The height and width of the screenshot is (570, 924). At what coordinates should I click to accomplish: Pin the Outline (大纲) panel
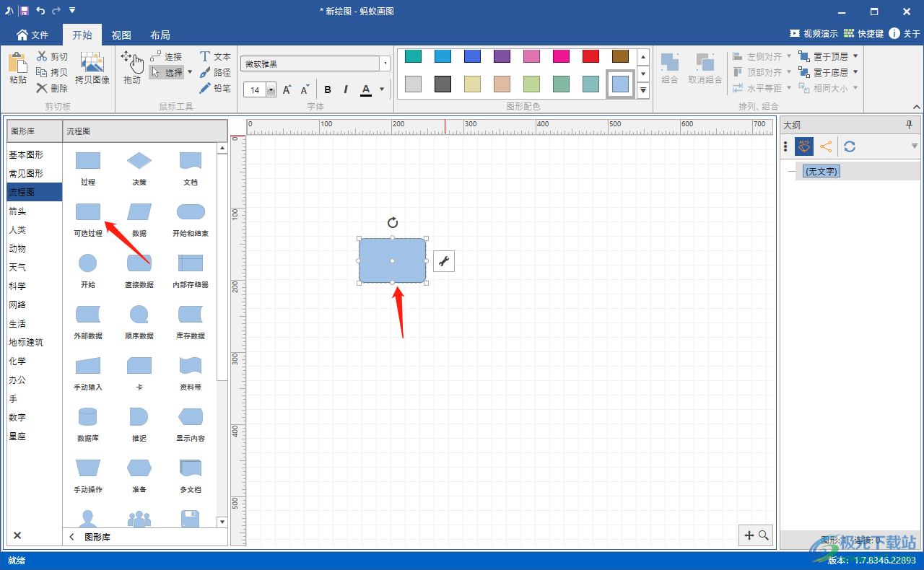[x=909, y=125]
